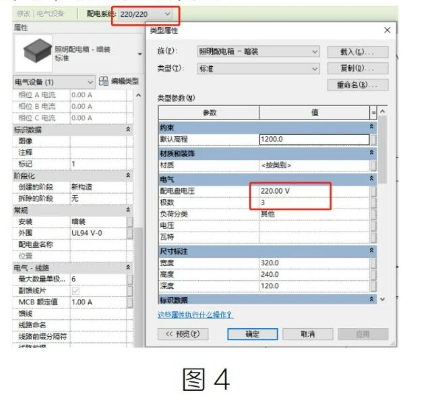Click the distribution box type thumbnail
The width and height of the screenshot is (436, 401).
click(33, 53)
